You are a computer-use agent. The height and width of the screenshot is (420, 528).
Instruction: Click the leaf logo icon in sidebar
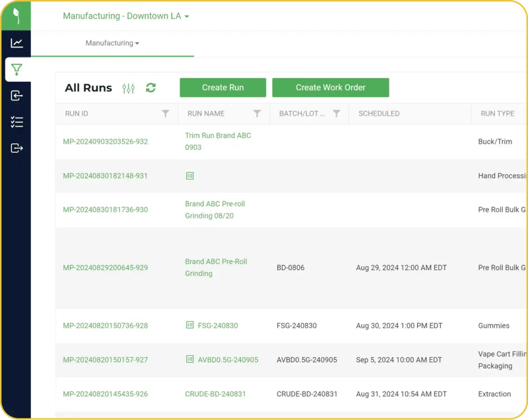[x=16, y=15]
